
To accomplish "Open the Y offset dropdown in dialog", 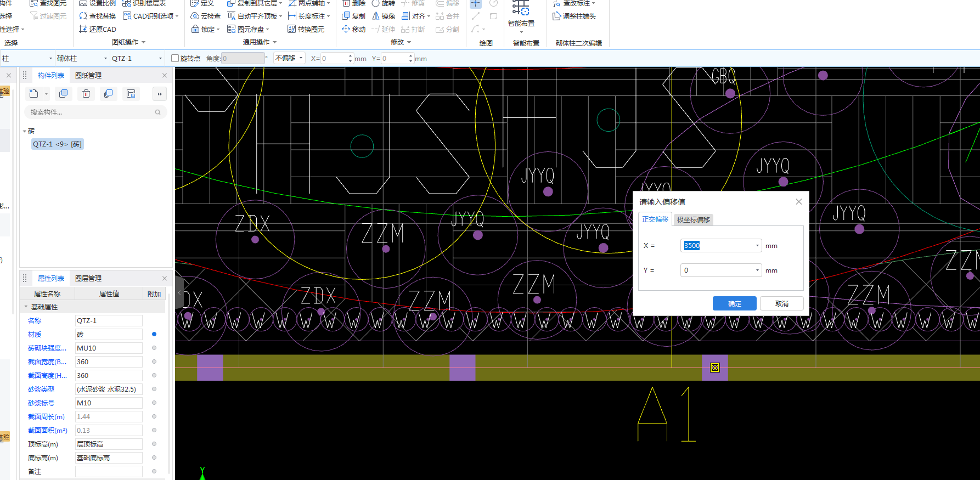I will tap(757, 270).
